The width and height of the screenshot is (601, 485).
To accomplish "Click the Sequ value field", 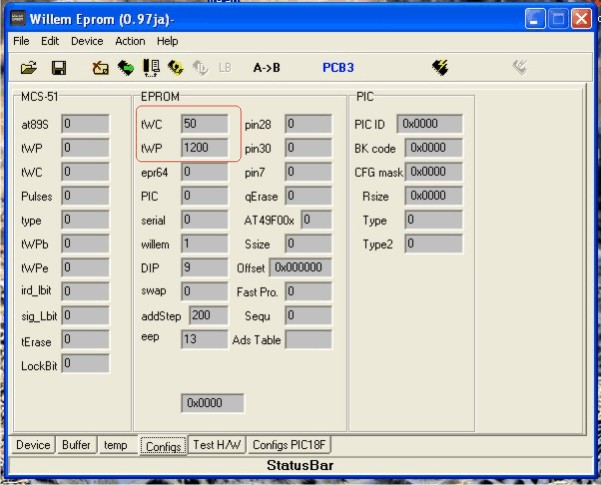I will [x=308, y=315].
